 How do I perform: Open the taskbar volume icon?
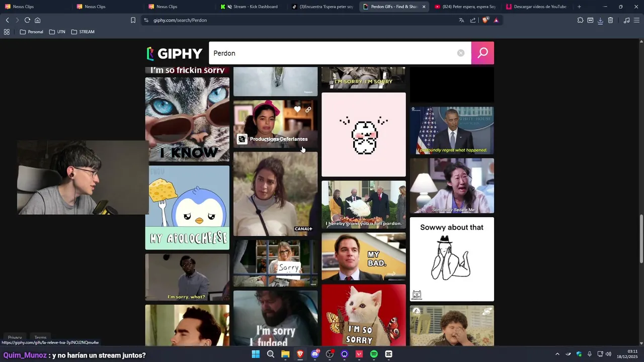click(608, 354)
